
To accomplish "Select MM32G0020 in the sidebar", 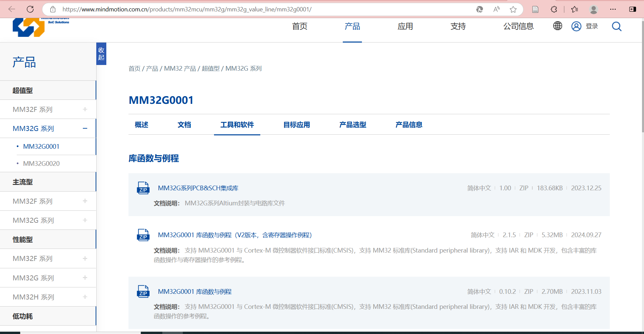I will tap(41, 163).
